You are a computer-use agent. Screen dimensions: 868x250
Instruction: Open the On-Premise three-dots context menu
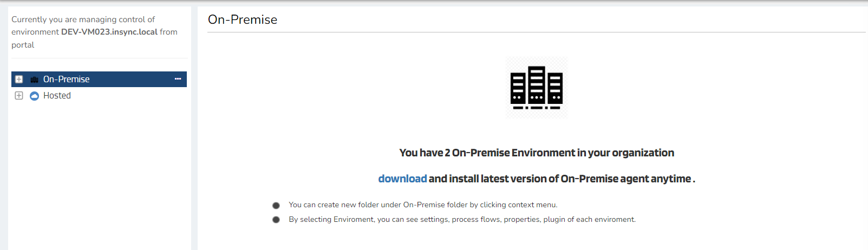click(178, 79)
